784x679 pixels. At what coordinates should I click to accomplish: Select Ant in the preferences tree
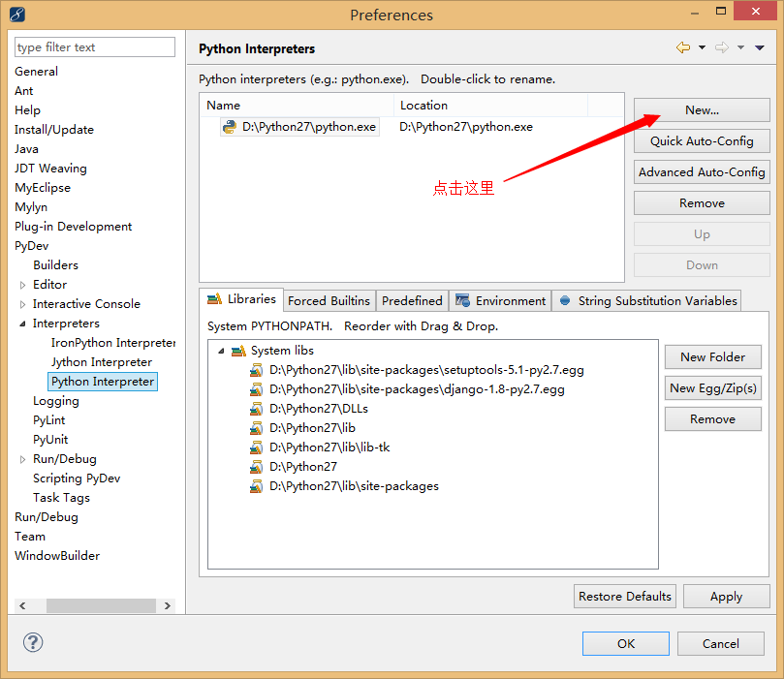point(24,91)
